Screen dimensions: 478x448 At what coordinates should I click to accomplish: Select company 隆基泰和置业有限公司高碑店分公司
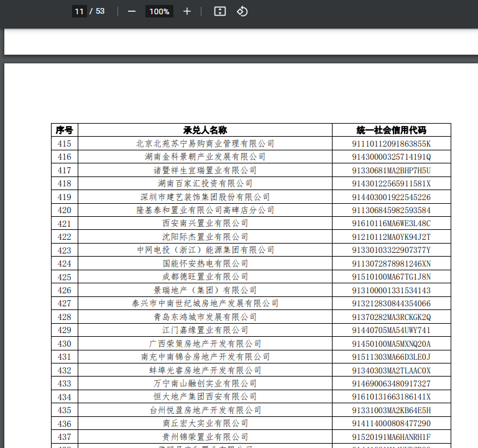pyautogui.click(x=205, y=210)
